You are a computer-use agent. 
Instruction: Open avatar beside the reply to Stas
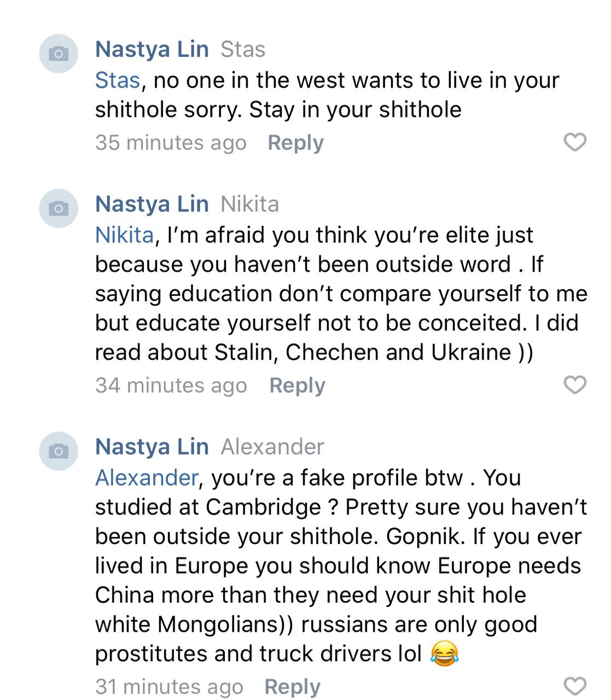point(59,54)
